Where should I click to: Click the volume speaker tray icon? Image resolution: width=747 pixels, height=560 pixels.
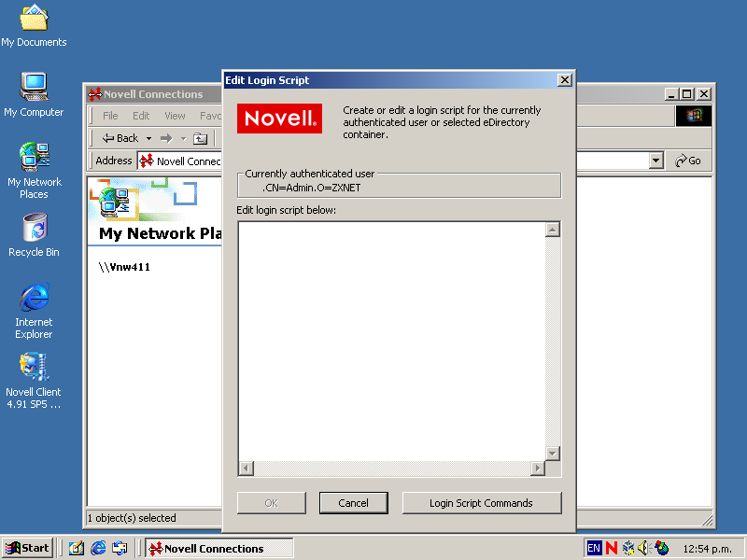coord(644,548)
